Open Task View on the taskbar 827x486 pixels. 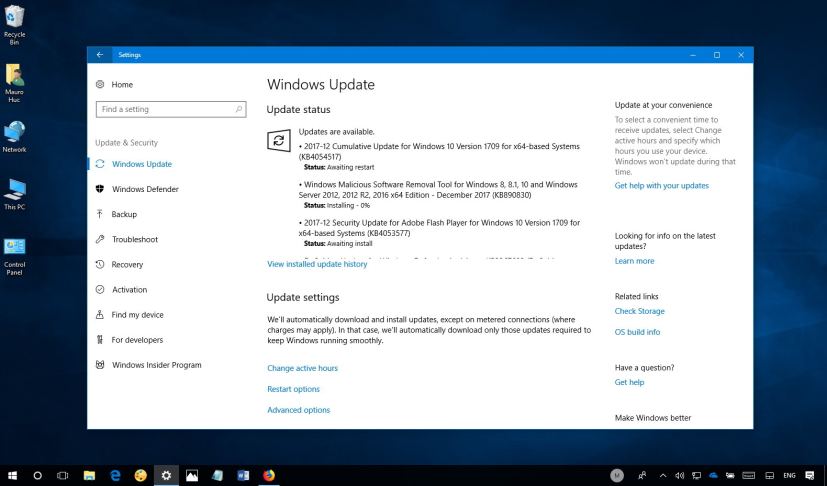62,475
